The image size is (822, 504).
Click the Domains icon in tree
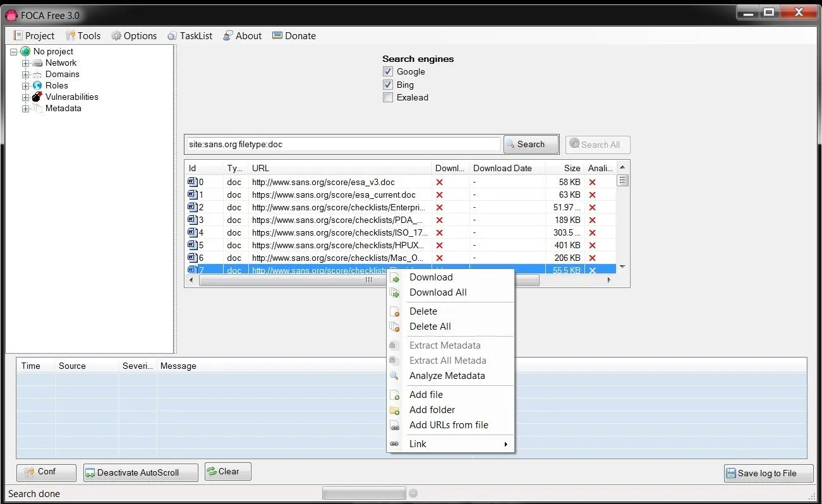tap(37, 75)
